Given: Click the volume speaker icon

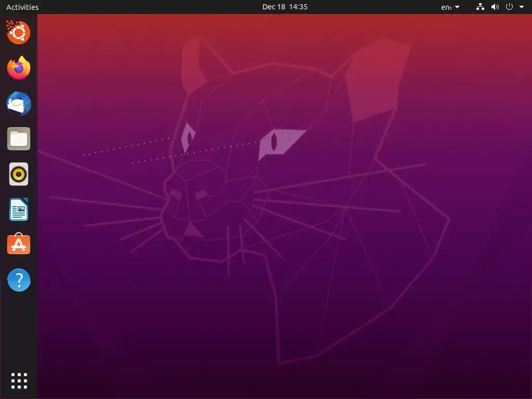Looking at the screenshot, I should (x=495, y=7).
